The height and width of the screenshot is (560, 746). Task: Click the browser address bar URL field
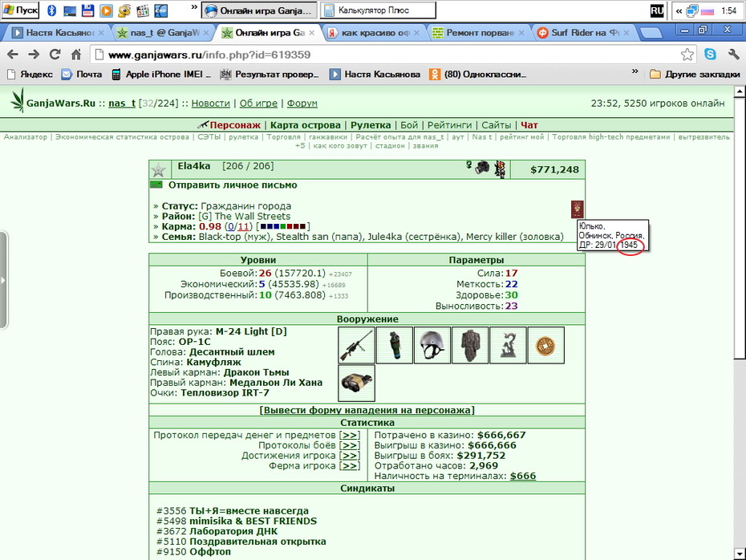click(392, 55)
